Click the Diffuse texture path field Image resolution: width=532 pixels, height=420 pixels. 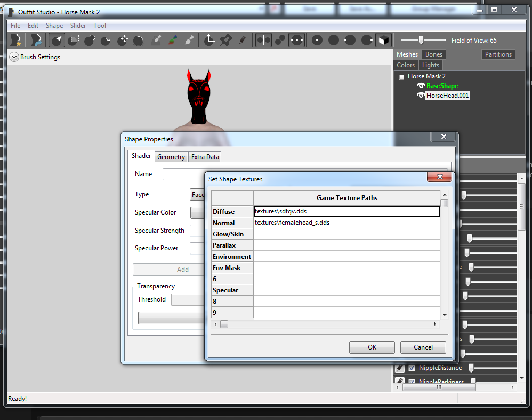pos(346,211)
